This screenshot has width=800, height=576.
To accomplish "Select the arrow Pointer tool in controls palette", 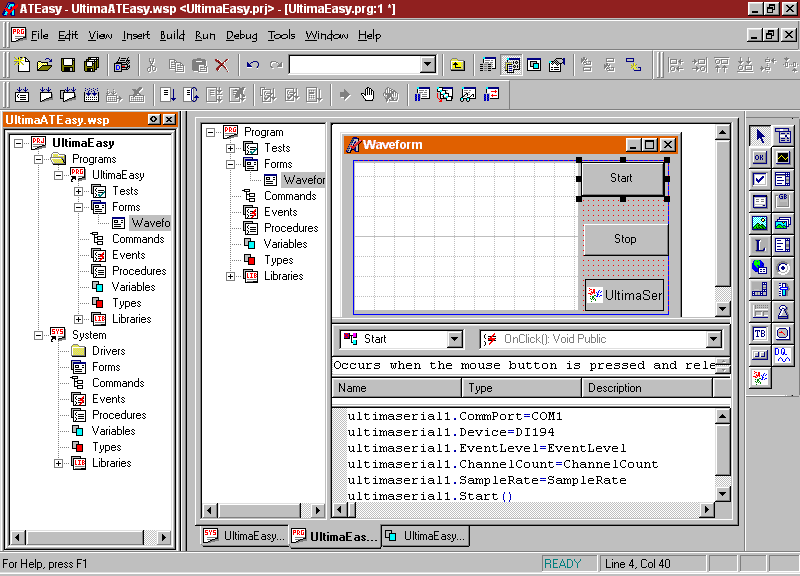I will [760, 136].
